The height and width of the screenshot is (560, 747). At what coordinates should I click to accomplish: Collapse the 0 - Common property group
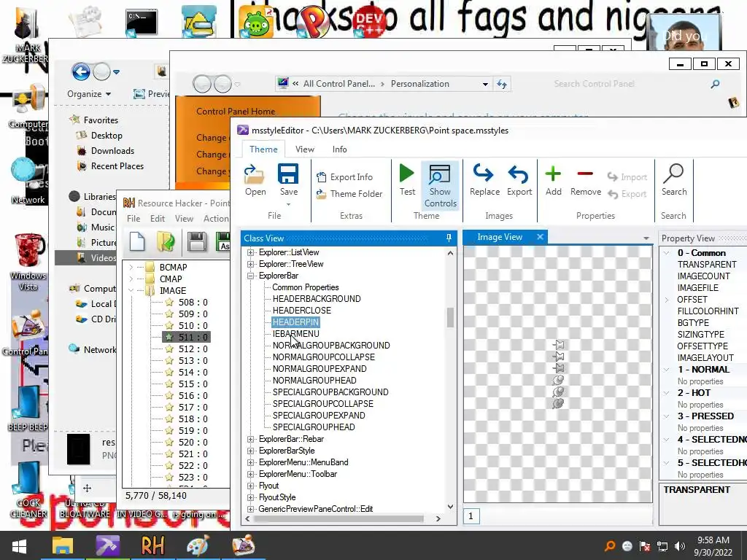pos(667,253)
